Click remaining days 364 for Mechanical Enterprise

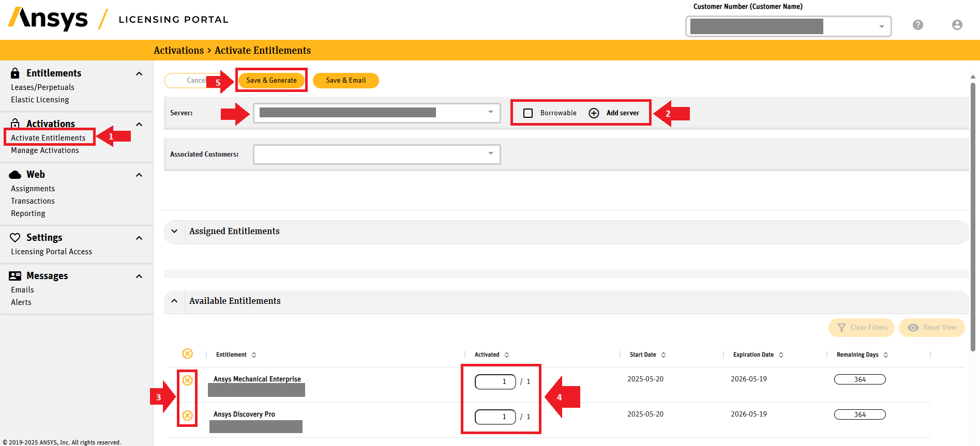click(860, 379)
